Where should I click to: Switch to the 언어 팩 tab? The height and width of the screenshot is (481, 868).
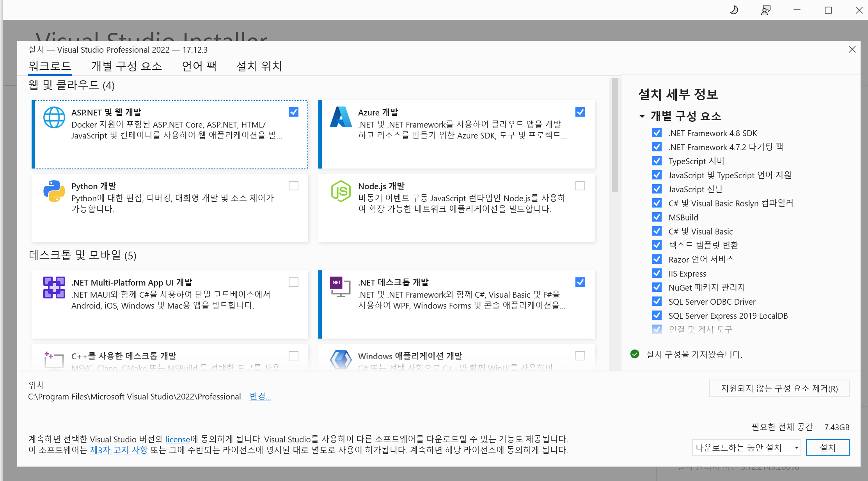199,66
